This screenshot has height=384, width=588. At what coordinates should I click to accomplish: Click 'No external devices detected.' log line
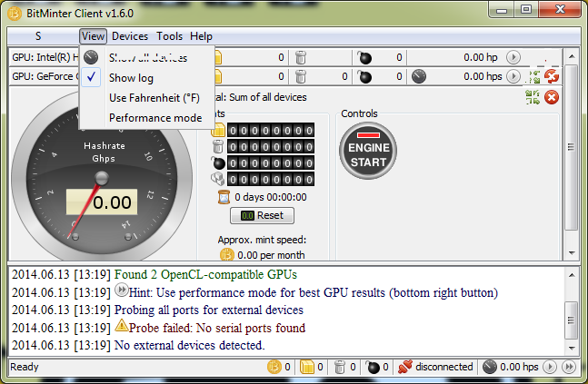(x=189, y=345)
